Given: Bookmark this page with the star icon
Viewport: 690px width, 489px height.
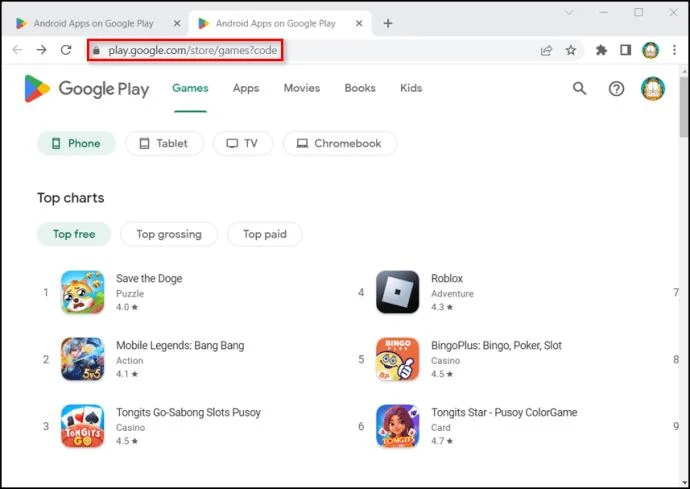Looking at the screenshot, I should (x=571, y=51).
